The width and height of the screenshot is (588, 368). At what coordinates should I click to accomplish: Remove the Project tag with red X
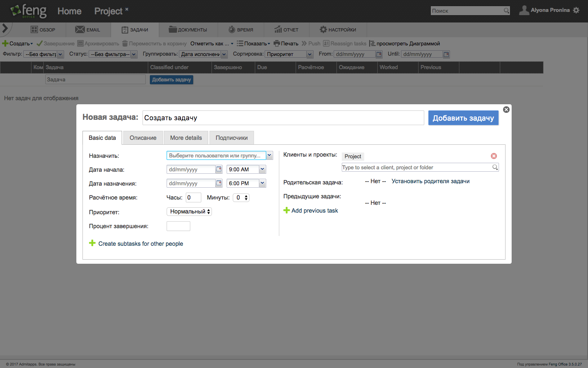(494, 156)
